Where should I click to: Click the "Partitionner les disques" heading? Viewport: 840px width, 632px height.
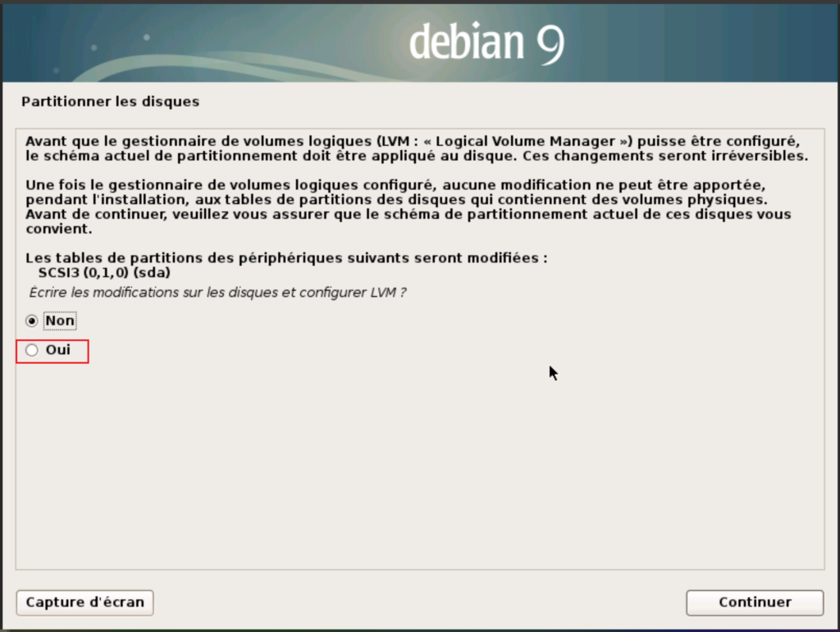[110, 102]
